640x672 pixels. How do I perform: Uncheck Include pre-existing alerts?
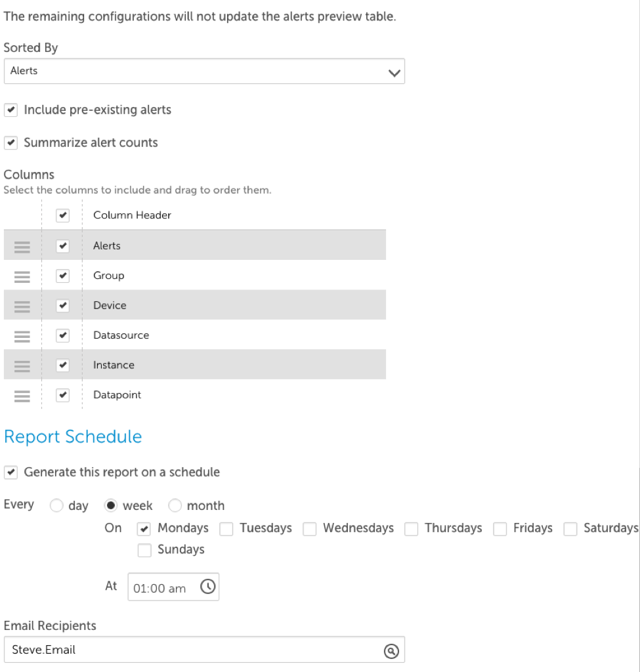point(11,110)
